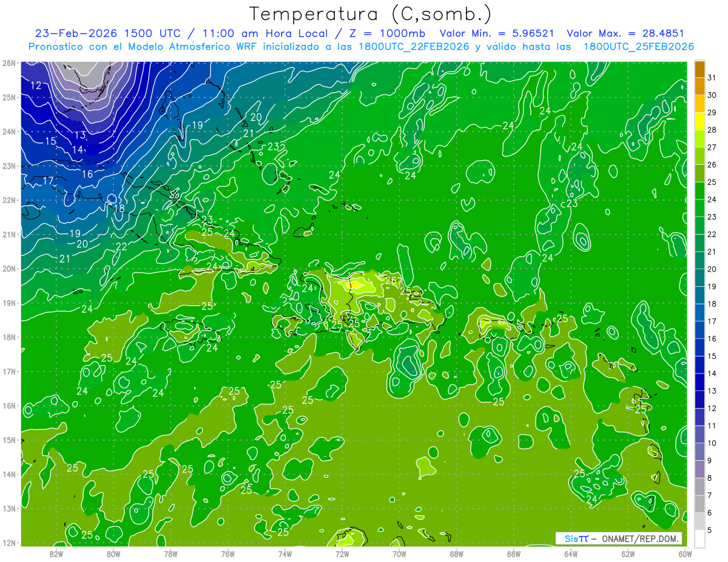
Task: Click the 16N latitude axis label
Action: coord(9,406)
